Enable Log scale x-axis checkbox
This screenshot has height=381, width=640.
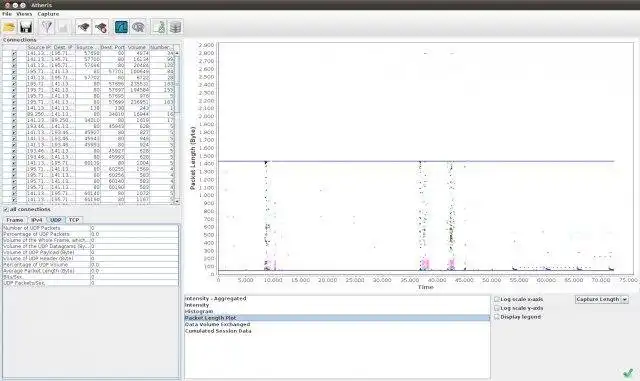tap(497, 299)
